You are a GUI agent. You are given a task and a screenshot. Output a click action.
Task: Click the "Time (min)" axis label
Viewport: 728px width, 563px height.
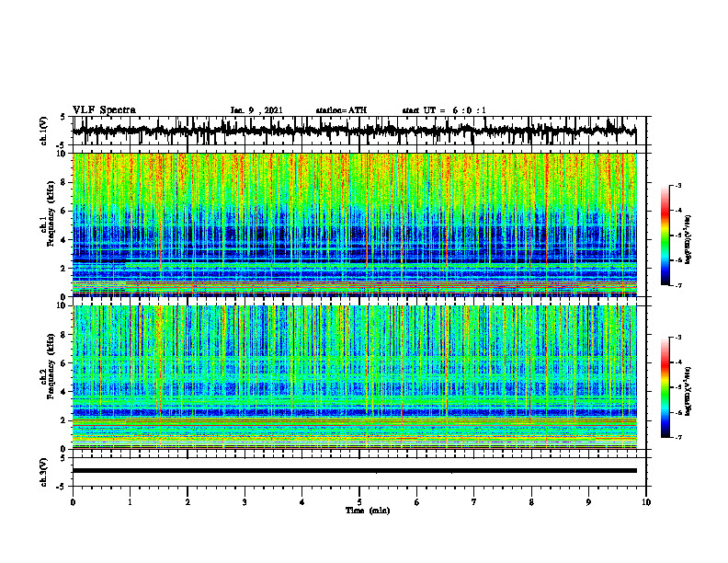(x=368, y=511)
